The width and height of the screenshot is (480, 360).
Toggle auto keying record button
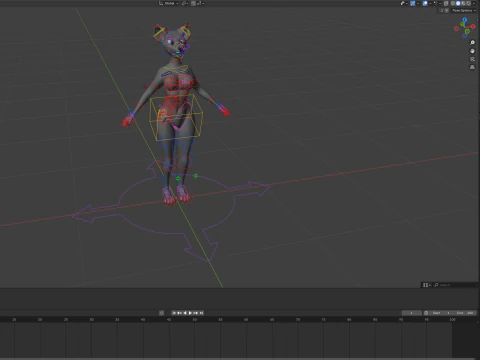pyautogui.click(x=161, y=313)
